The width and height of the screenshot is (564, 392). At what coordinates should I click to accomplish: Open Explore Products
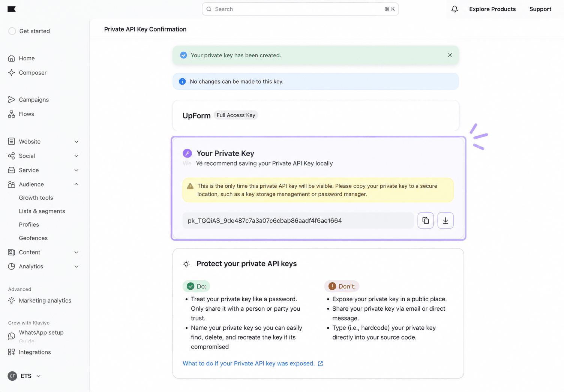(x=492, y=9)
